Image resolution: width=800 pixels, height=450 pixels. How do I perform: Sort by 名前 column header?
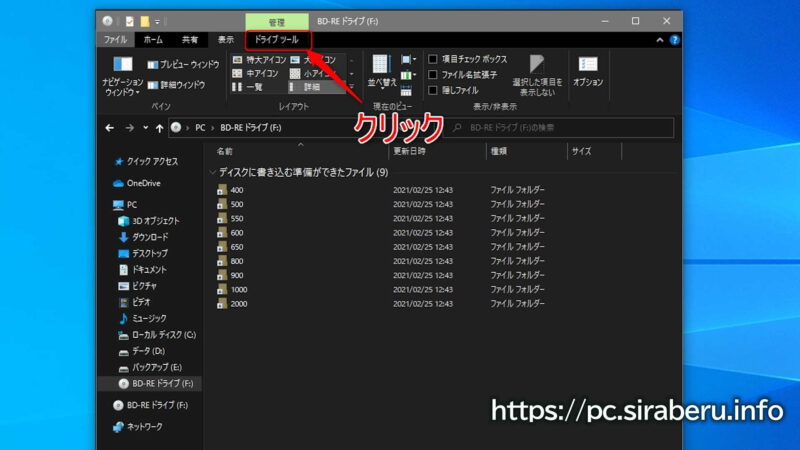pyautogui.click(x=224, y=152)
